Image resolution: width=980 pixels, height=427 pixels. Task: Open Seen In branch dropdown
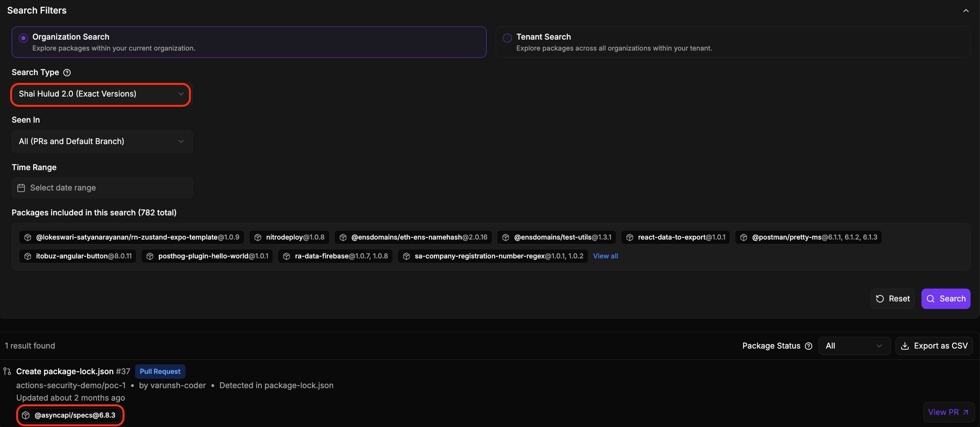point(102,141)
